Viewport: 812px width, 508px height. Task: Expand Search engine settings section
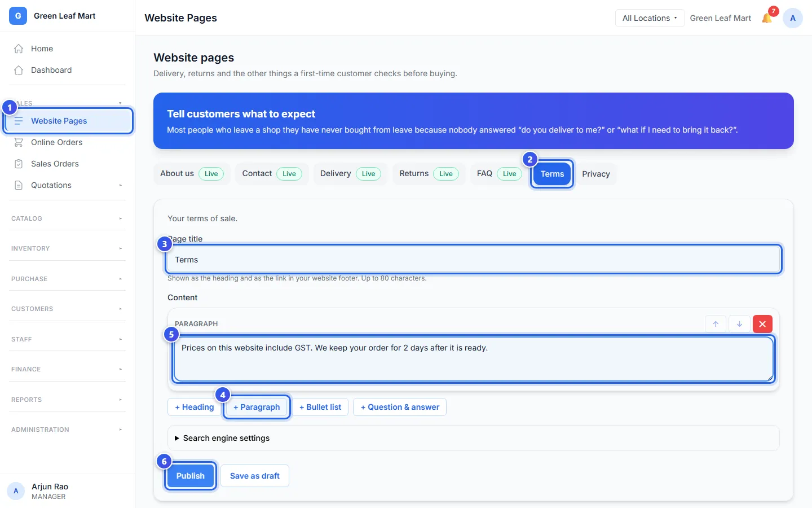pos(474,438)
